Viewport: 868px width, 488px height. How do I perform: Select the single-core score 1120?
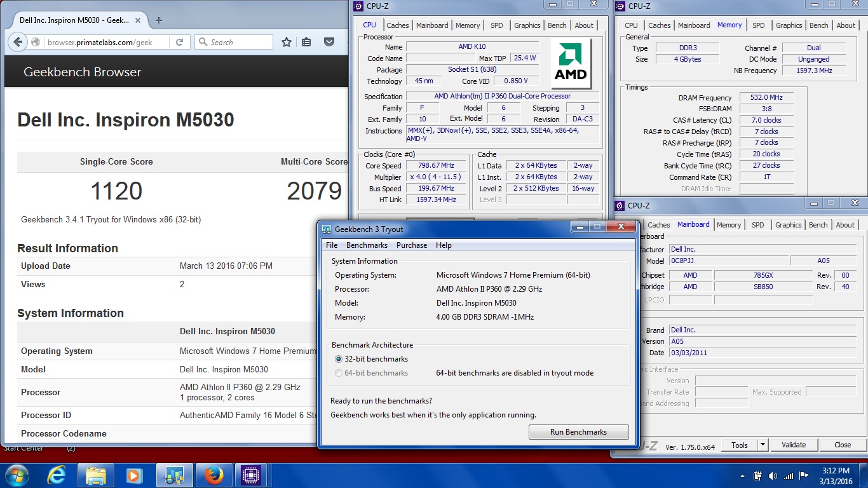(x=116, y=191)
